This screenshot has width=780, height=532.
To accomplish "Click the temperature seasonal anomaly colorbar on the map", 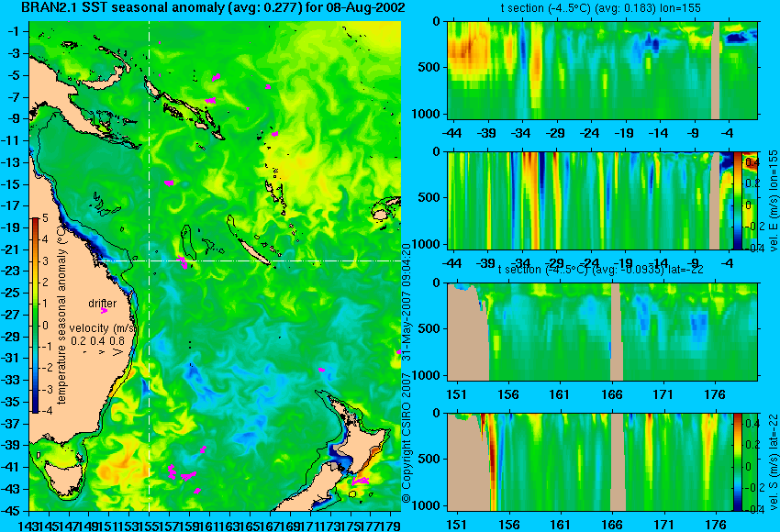I will (35, 316).
